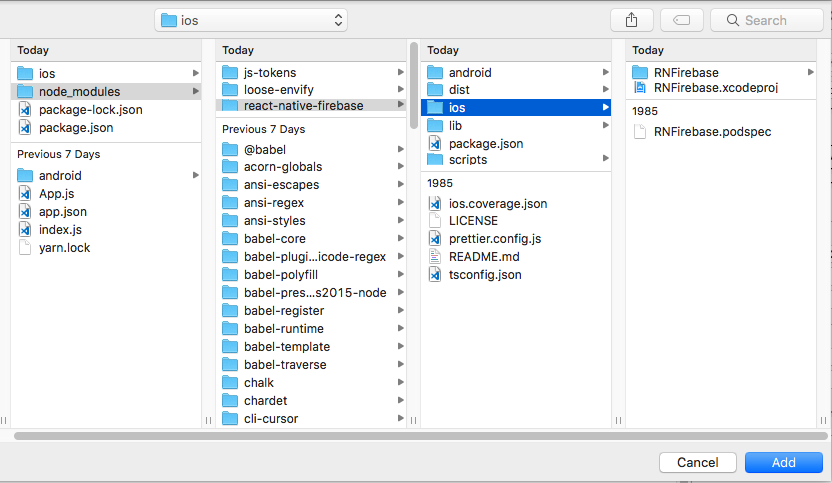Expand the android folder in third column

click(605, 72)
